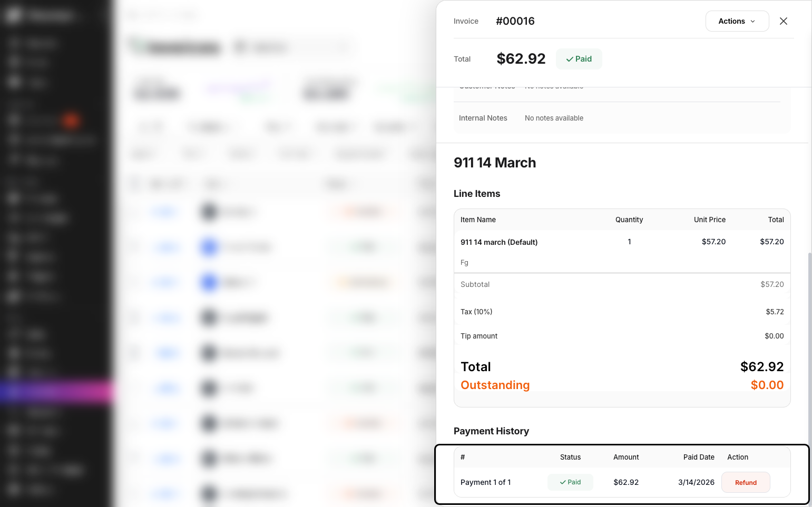This screenshot has height=507, width=812.
Task: Select the 911 14 march (Default) item
Action: click(x=498, y=242)
